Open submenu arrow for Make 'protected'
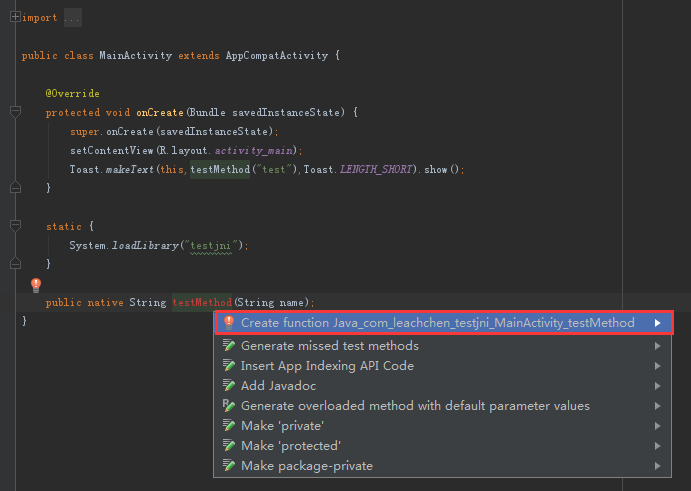This screenshot has width=691, height=491. (658, 446)
